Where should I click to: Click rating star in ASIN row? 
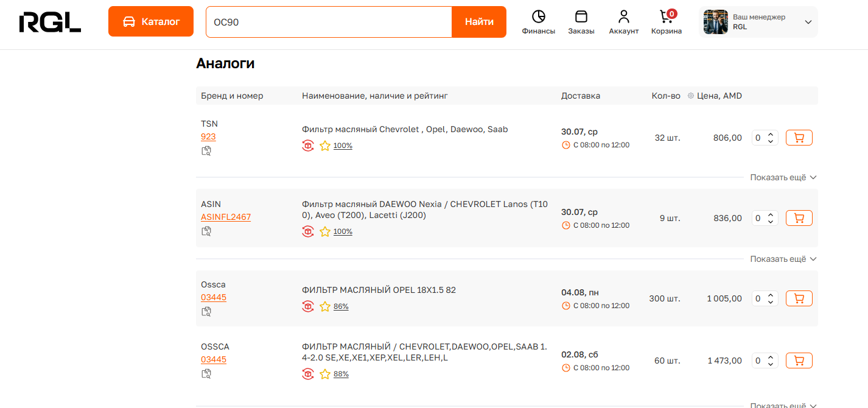click(x=325, y=231)
